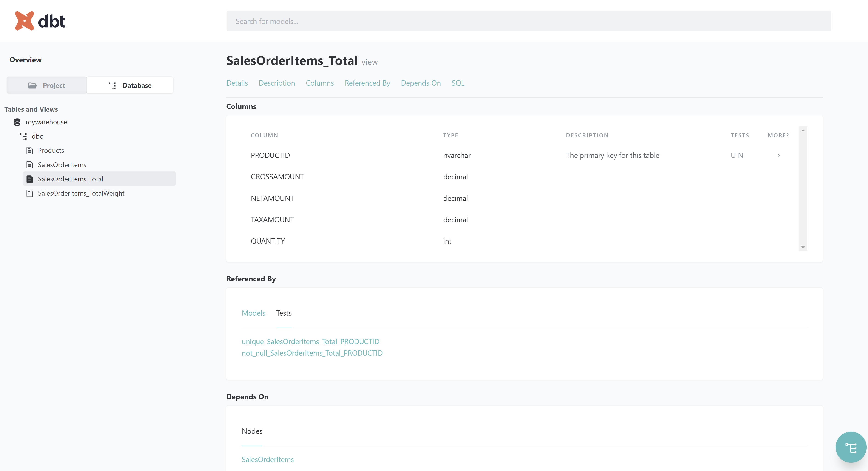Expand details for the PRODUCTID column row
868x471 pixels.
point(779,155)
